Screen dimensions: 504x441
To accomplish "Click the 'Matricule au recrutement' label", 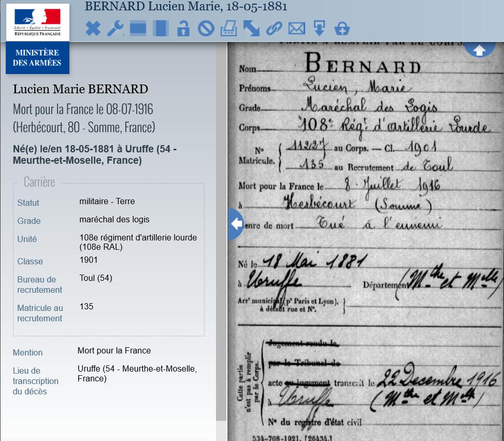I will [40, 313].
